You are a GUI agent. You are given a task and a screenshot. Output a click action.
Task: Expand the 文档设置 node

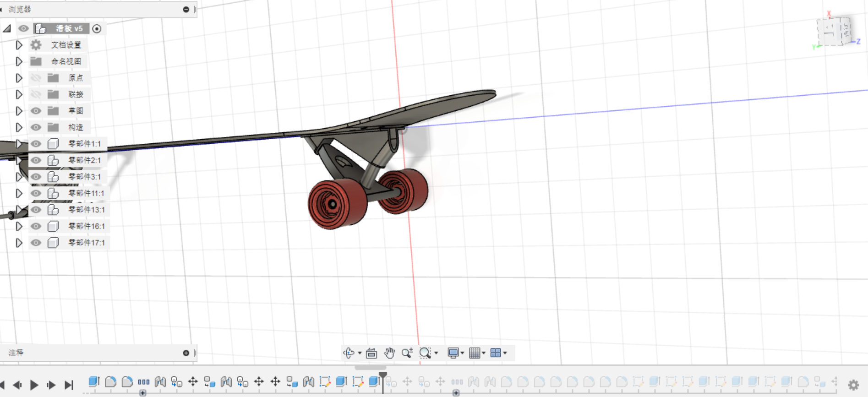point(19,45)
